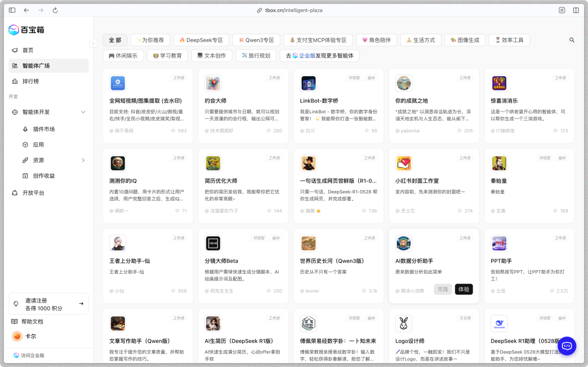Click the AI数据分析助手 agent icon
The image size is (588, 367).
coord(404,243)
